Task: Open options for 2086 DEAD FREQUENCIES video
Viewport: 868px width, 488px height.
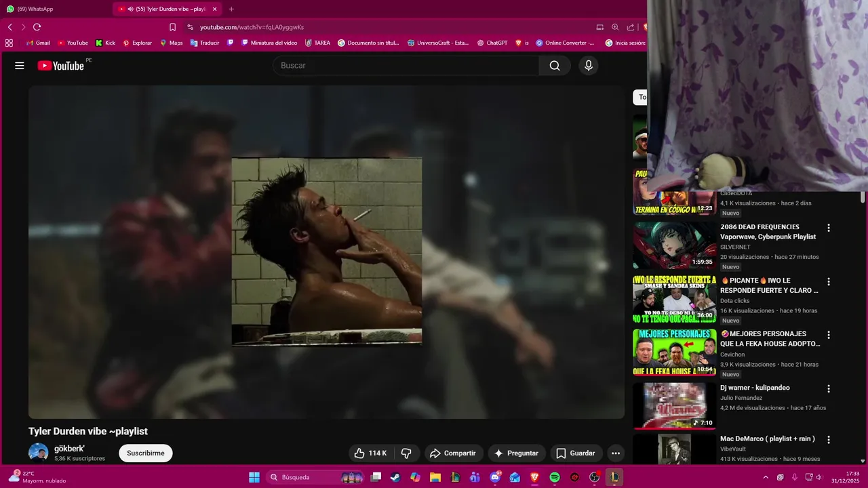Action: [828, 228]
